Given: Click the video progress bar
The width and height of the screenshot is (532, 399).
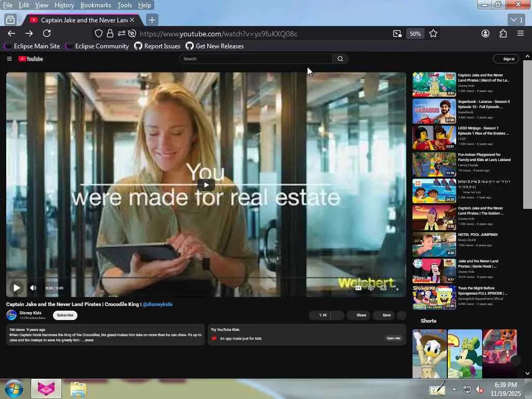Looking at the screenshot, I should tap(206, 277).
